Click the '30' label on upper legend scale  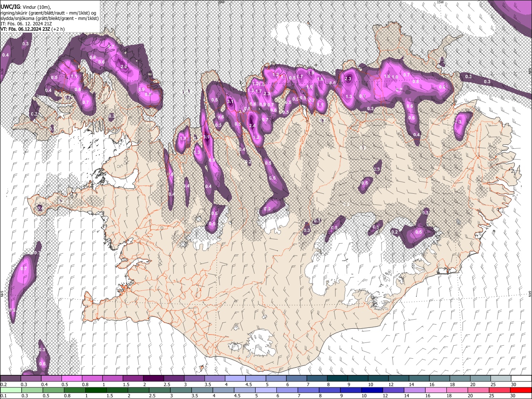513,384
